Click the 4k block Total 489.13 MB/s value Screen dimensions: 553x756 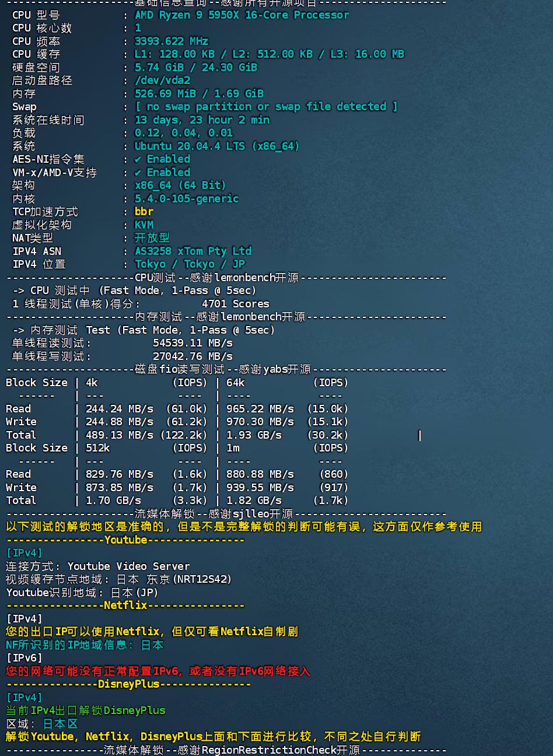pos(120,435)
